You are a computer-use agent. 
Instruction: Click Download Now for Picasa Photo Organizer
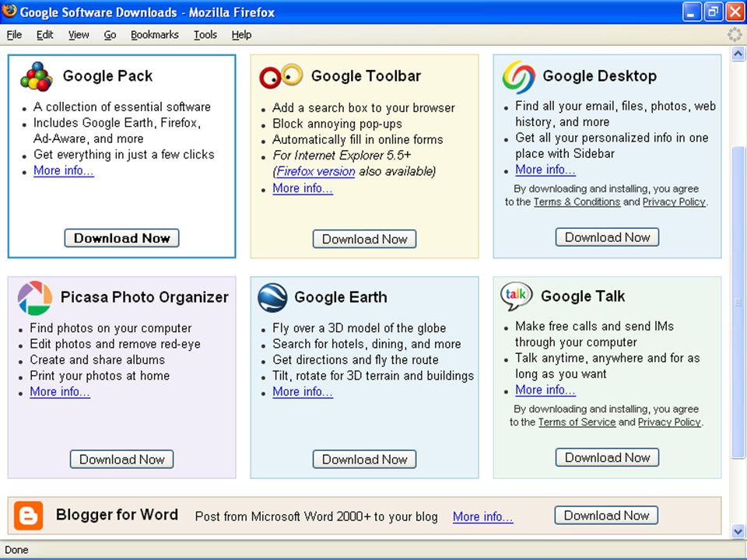tap(122, 460)
